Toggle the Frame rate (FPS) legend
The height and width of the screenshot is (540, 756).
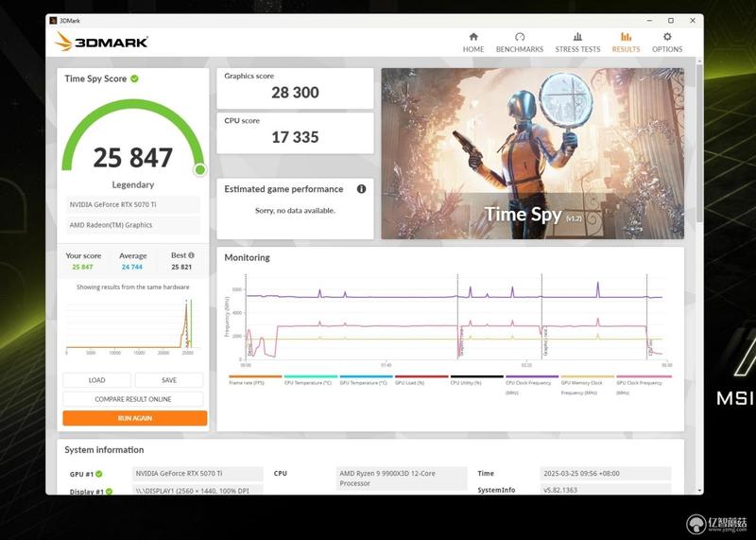255,380
